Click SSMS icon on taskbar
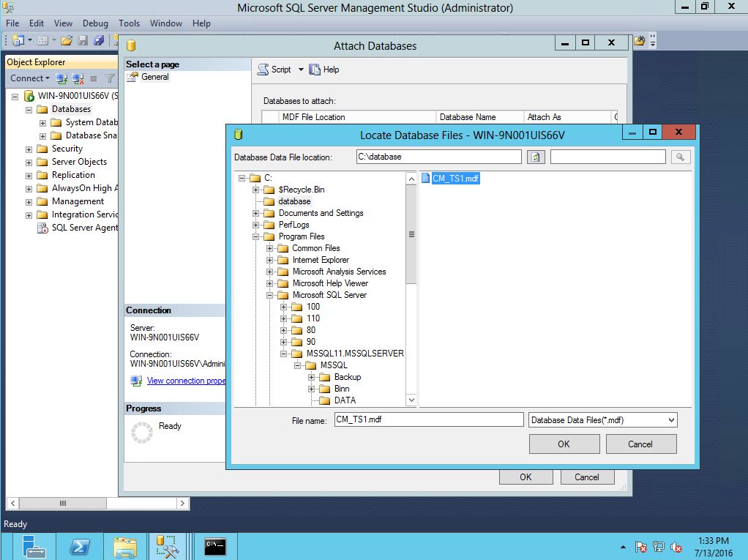 tap(166, 546)
